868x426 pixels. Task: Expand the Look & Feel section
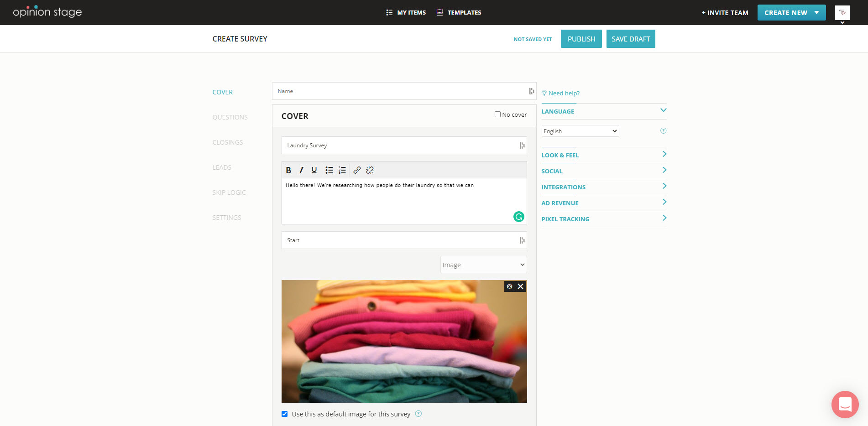click(604, 155)
